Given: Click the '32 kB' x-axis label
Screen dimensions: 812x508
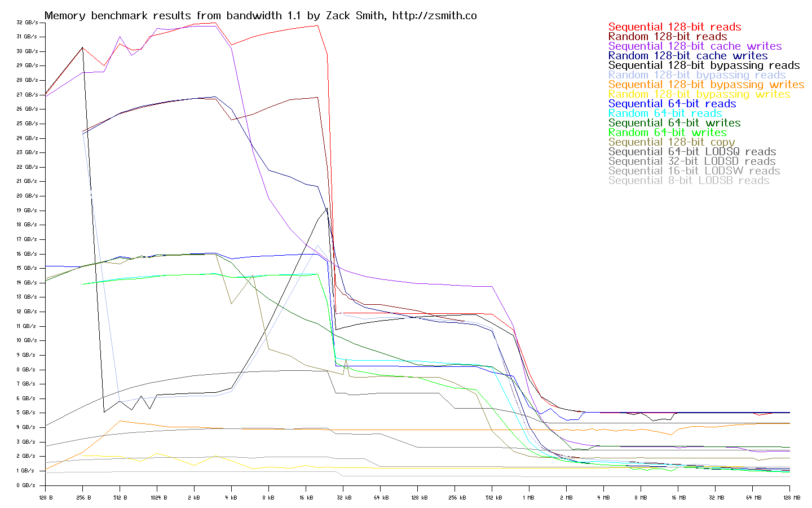Looking at the screenshot, I should click(x=344, y=498).
